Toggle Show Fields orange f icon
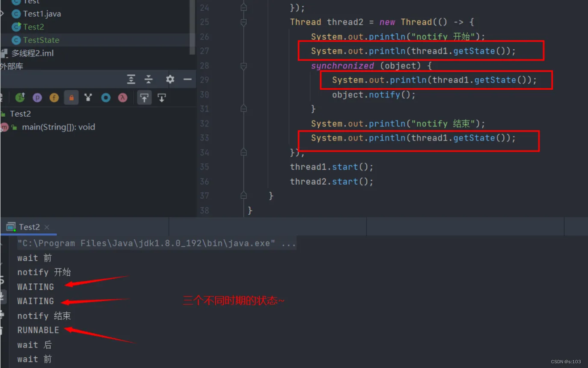The width and height of the screenshot is (588, 368). pyautogui.click(x=54, y=97)
